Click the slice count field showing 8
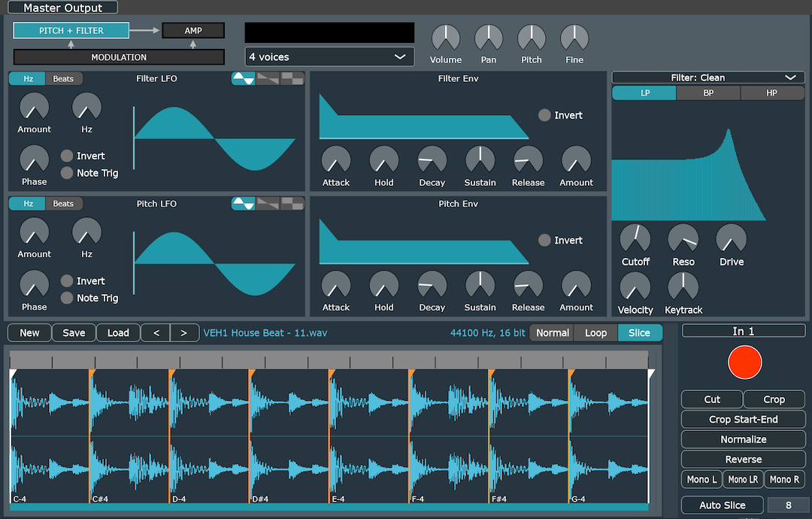Screen dimensions: 812x519 coord(788,505)
